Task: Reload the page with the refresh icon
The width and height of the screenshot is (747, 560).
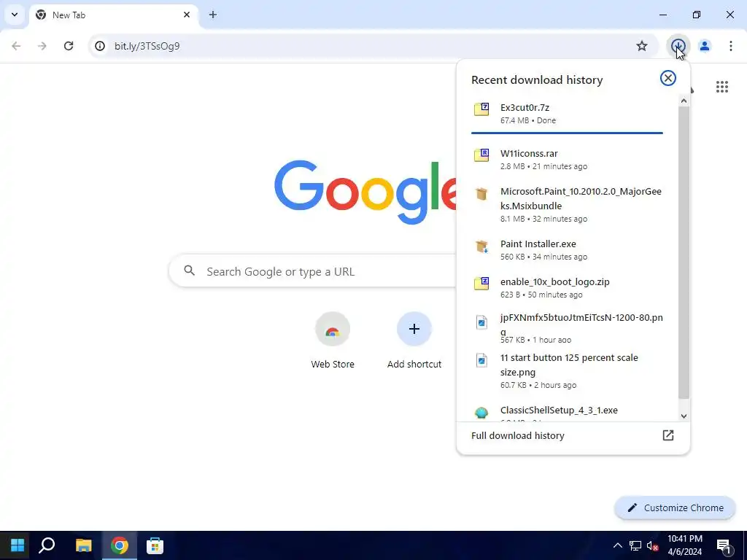Action: point(69,46)
